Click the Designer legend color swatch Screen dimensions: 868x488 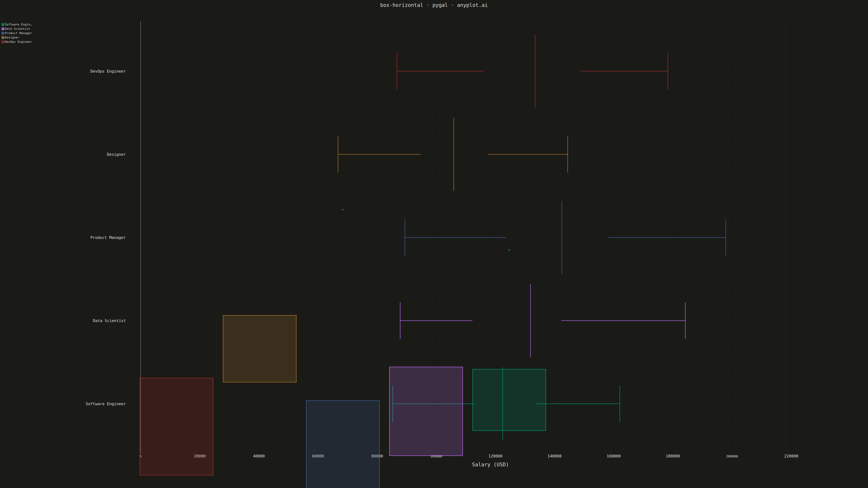pos(3,38)
